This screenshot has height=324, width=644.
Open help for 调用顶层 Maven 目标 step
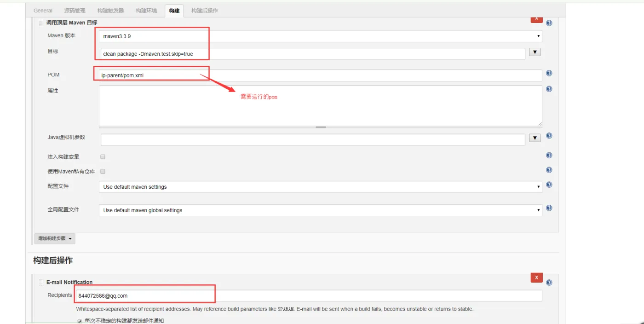[549, 23]
